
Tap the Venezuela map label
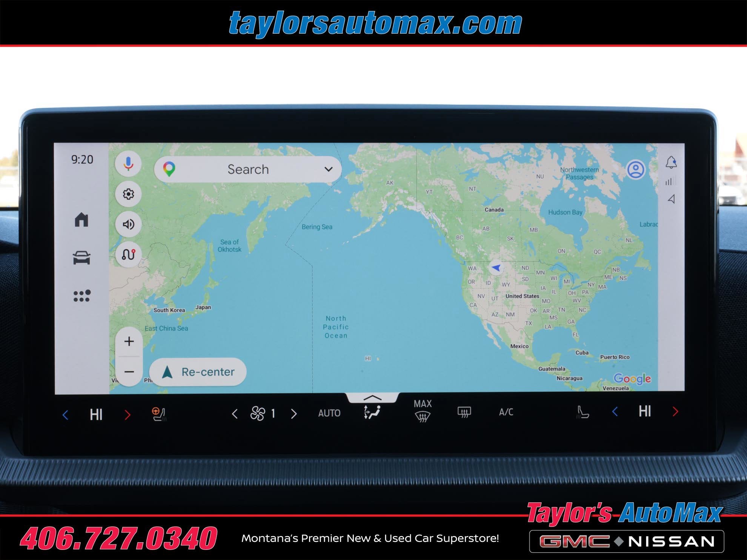(x=616, y=388)
